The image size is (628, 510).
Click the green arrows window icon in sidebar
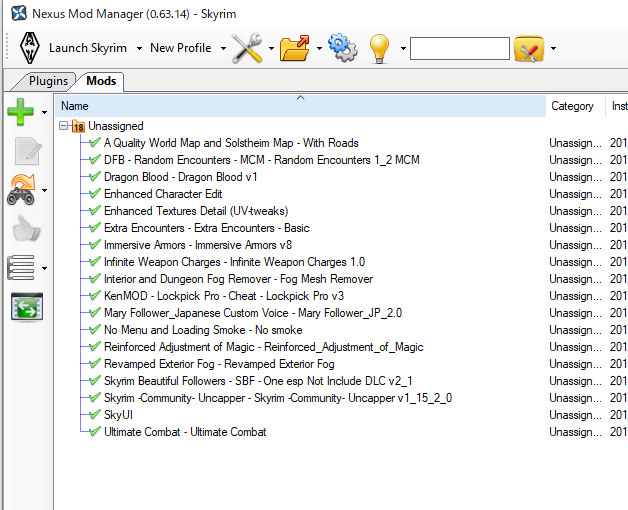(25, 307)
